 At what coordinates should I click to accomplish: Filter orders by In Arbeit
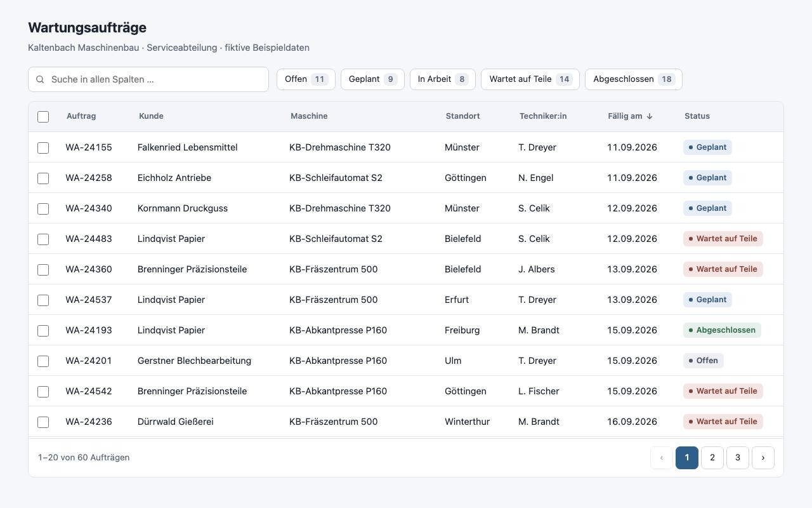443,79
